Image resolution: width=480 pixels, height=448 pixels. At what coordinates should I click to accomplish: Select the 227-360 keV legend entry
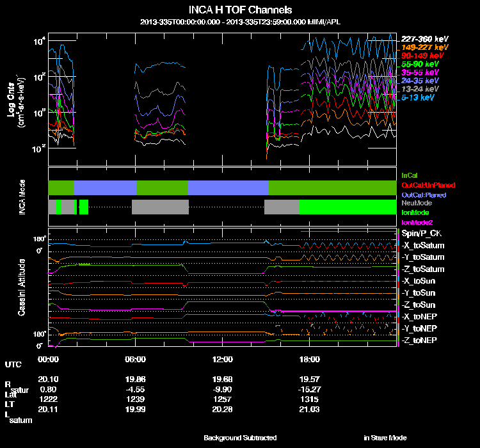point(425,39)
